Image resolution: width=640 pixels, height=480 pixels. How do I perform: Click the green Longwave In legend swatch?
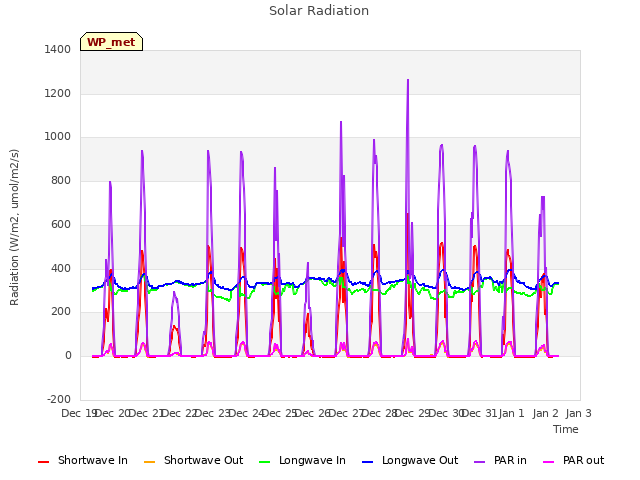[x=265, y=462]
